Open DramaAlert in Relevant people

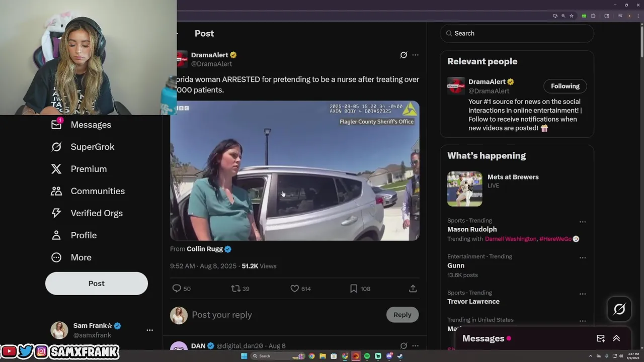(x=487, y=82)
